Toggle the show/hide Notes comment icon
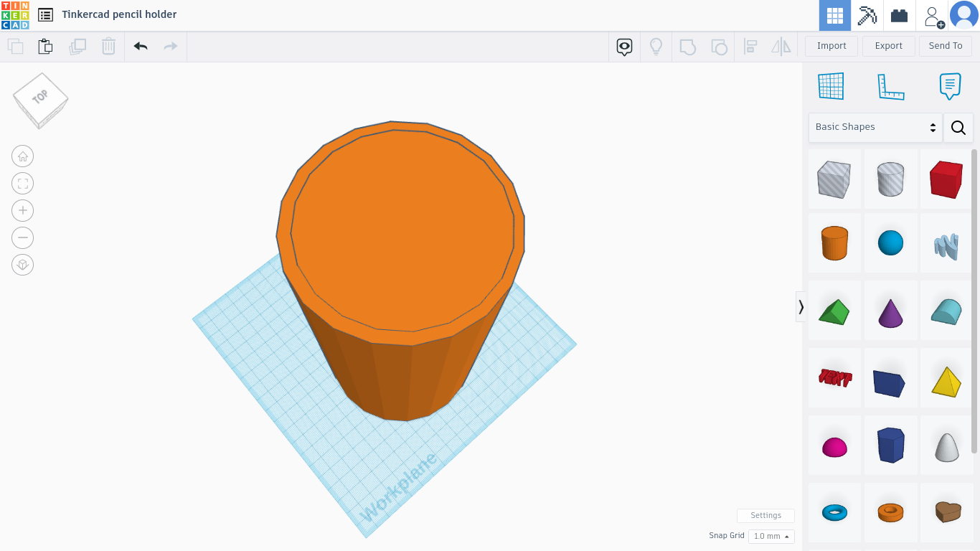980x551 pixels. pos(623,46)
